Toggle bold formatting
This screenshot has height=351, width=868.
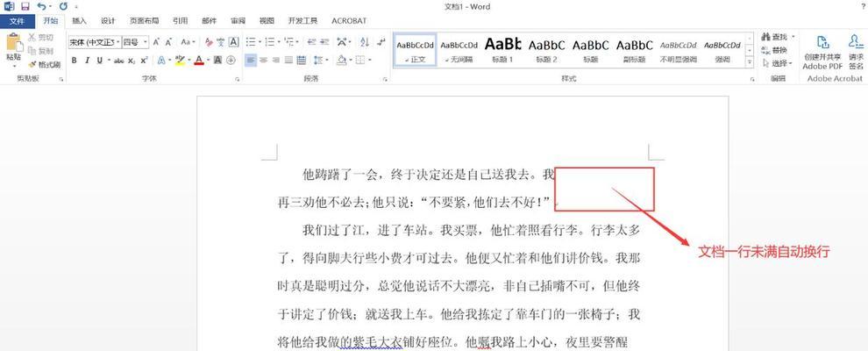tap(74, 61)
